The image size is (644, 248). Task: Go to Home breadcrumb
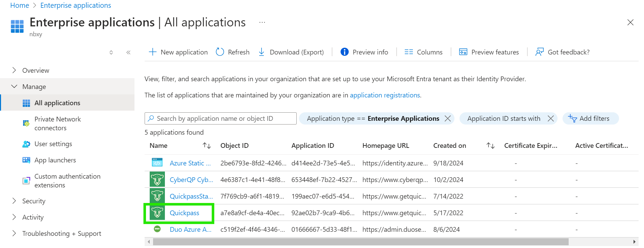pyautogui.click(x=20, y=5)
